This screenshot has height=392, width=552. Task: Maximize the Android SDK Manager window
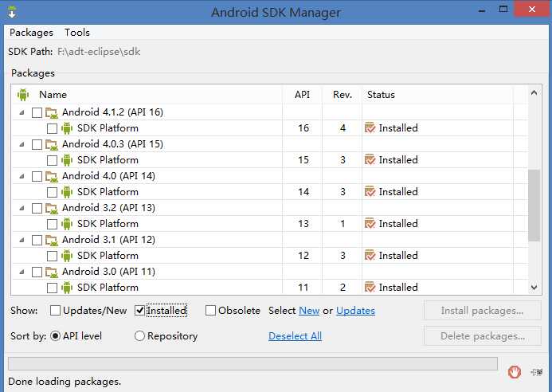(503, 10)
